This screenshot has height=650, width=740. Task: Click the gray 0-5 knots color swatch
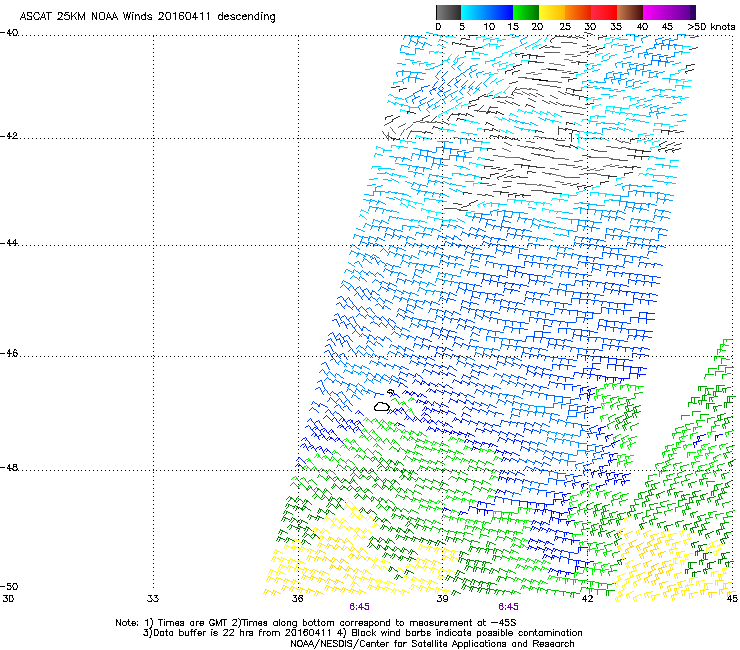448,12
